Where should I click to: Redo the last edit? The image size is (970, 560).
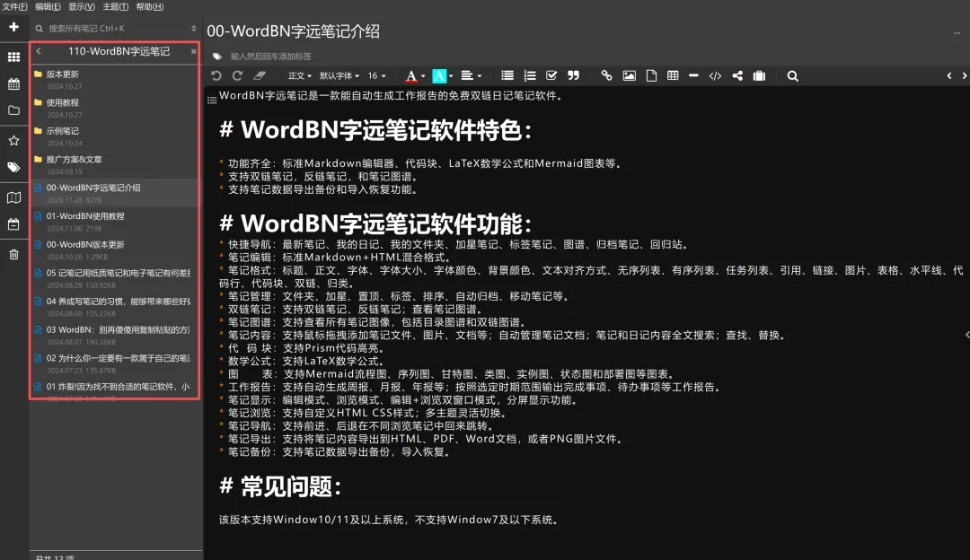(237, 75)
